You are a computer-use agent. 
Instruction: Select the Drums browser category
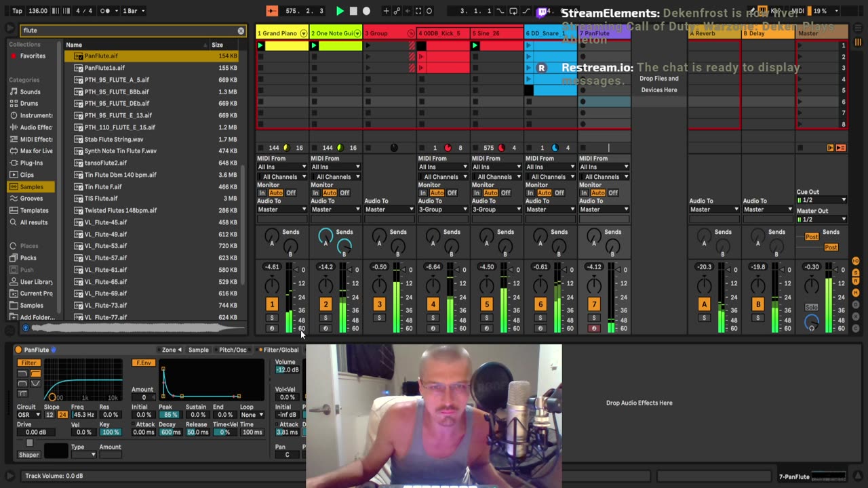(x=28, y=104)
